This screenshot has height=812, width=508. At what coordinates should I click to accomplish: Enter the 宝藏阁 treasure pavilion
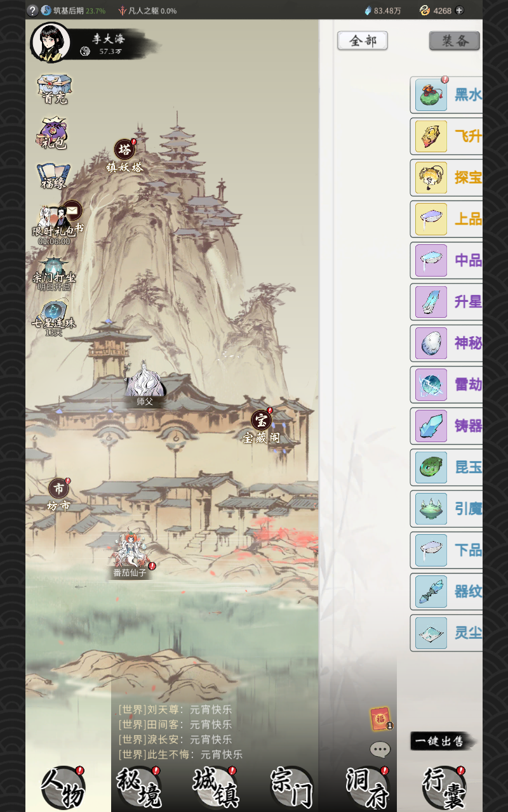[261, 426]
